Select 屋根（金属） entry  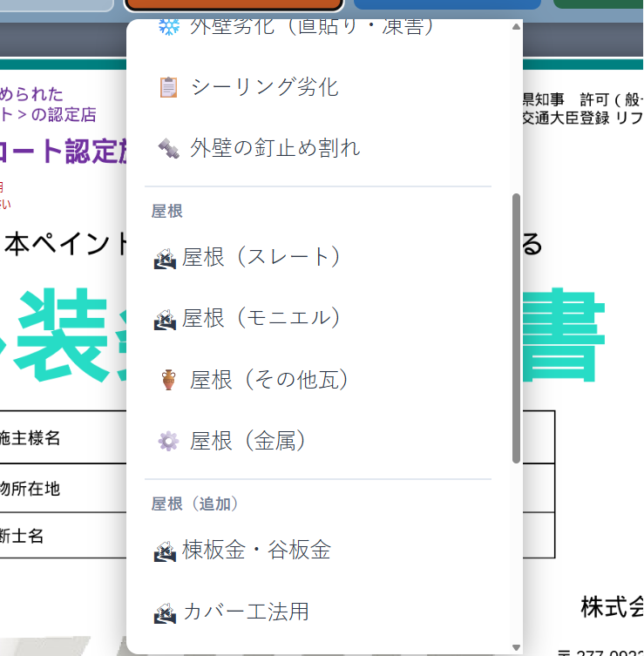(317, 441)
